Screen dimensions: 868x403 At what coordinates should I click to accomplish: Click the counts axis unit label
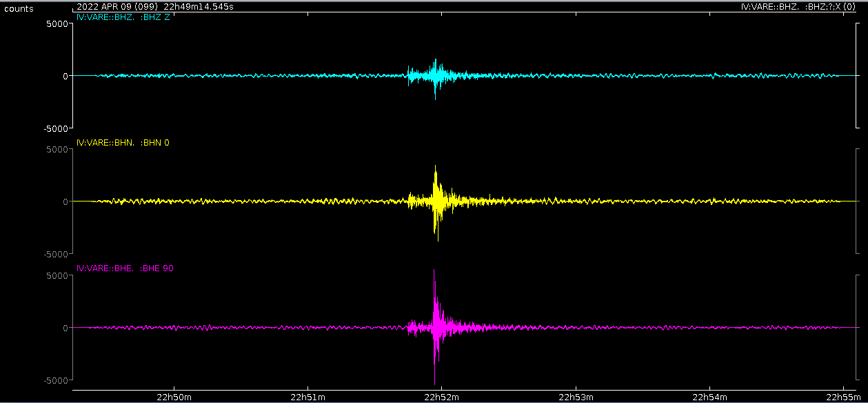coord(19,9)
